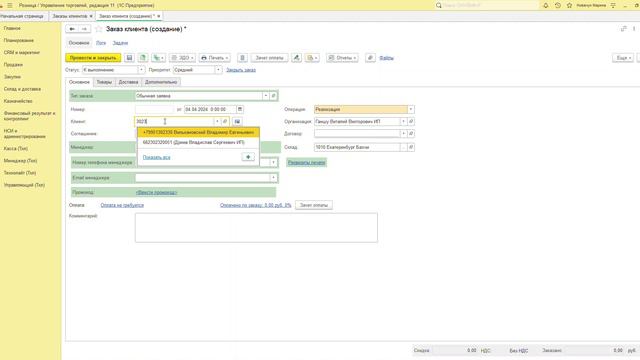Click the structure icon after toolbar 'Зачет оплаты'
This screenshot has width=640, height=360.
pyautogui.click(x=297, y=58)
